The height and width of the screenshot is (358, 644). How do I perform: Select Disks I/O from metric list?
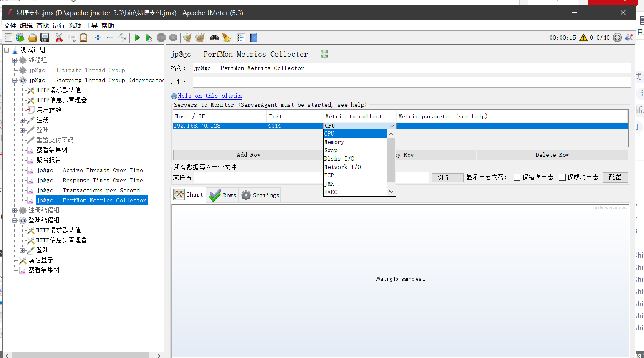pyautogui.click(x=356, y=159)
